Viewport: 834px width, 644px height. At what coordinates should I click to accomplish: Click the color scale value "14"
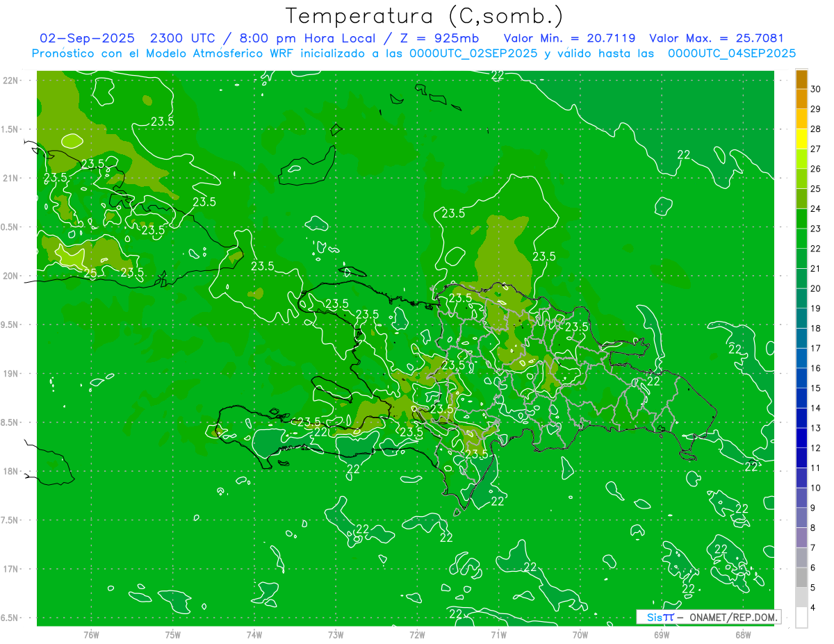coord(816,408)
